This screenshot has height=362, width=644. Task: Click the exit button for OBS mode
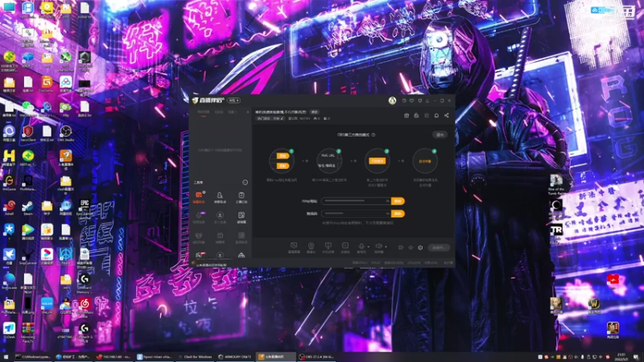(440, 135)
